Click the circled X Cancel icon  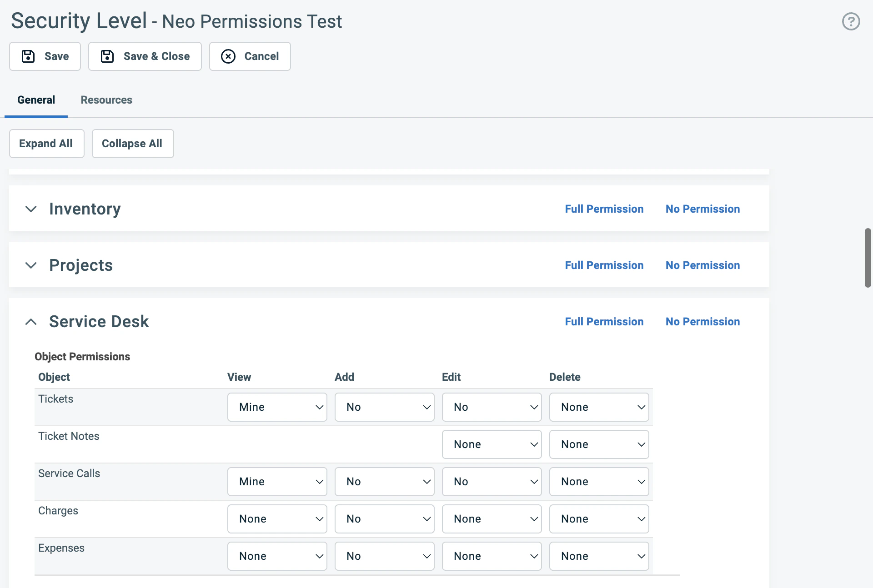pos(228,56)
